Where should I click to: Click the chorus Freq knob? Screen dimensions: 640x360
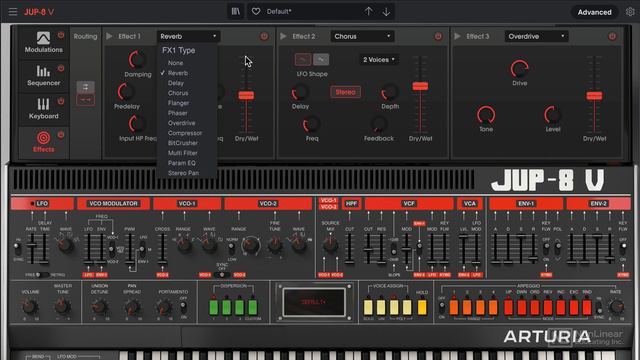311,124
